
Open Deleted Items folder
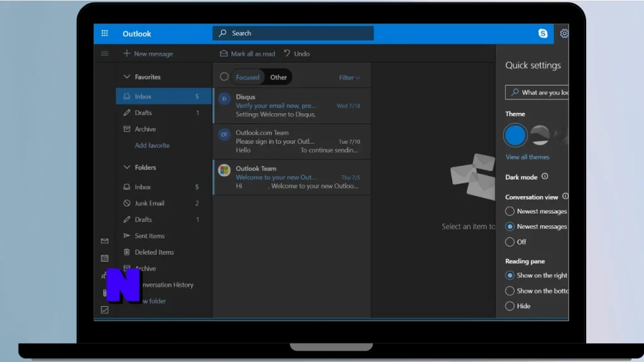pos(164,252)
